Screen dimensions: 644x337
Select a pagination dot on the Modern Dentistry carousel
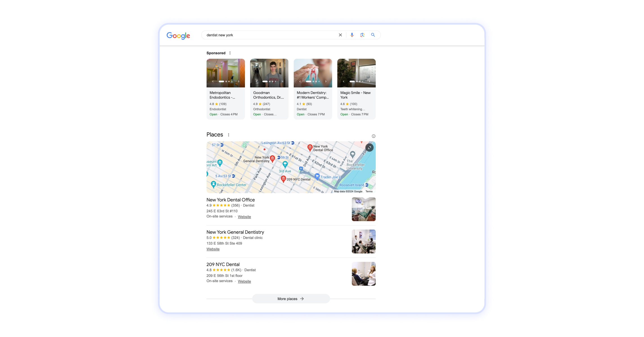pos(313,81)
